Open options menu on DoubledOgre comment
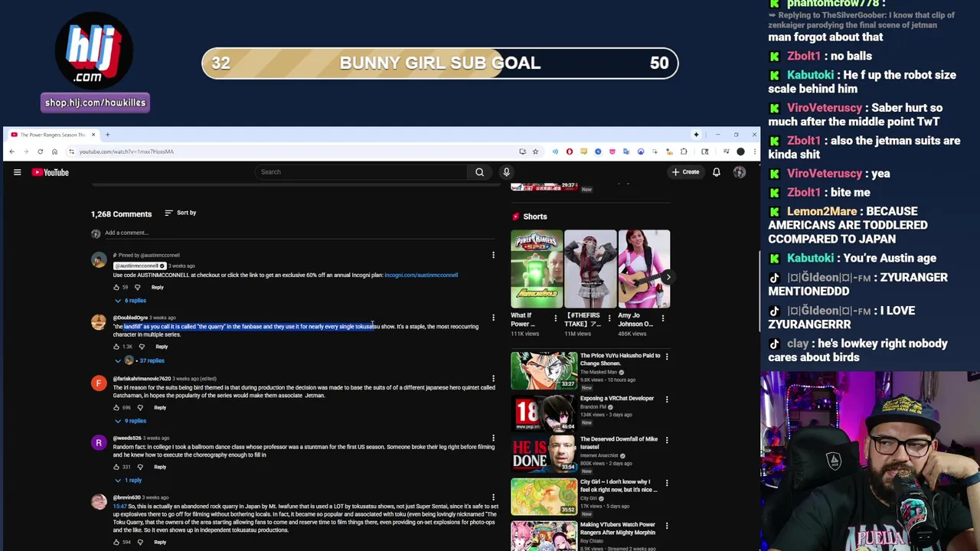 coord(493,318)
